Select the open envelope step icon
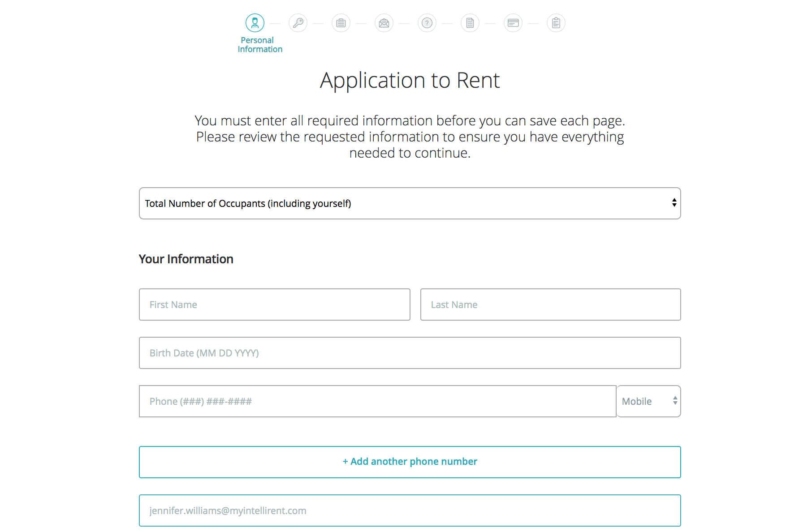Viewport: 786px width, 532px height. click(384, 23)
